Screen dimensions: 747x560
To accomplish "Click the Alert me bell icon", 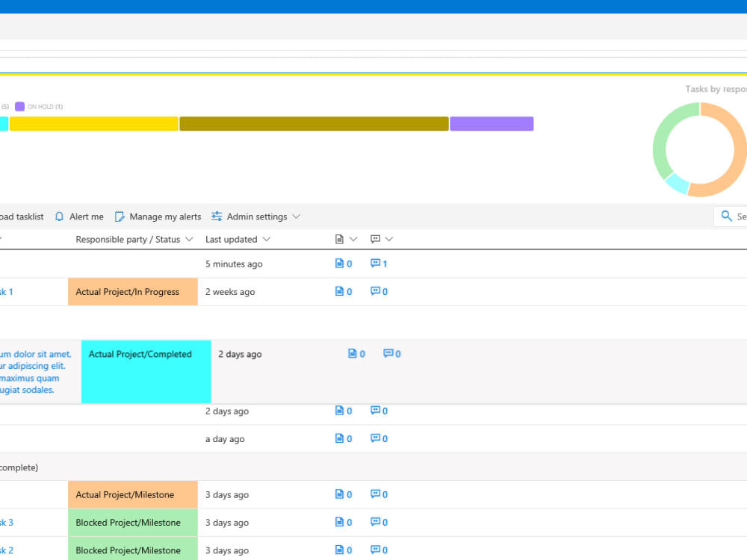I will [x=59, y=217].
